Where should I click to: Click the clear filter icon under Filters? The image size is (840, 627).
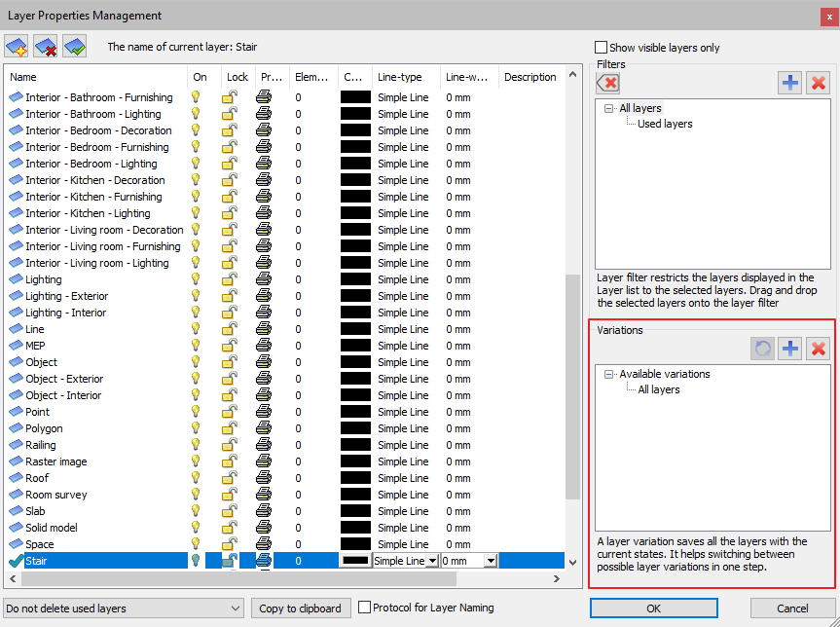point(607,83)
